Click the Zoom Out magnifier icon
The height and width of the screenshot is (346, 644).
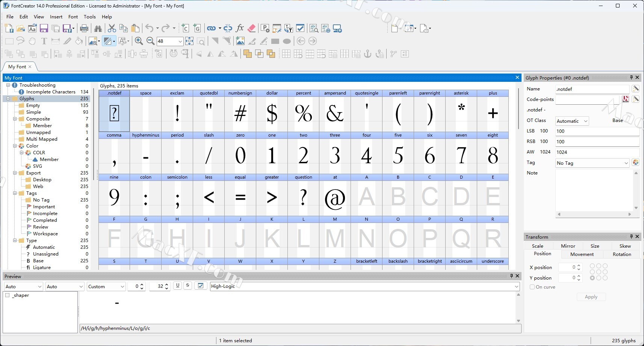(150, 41)
